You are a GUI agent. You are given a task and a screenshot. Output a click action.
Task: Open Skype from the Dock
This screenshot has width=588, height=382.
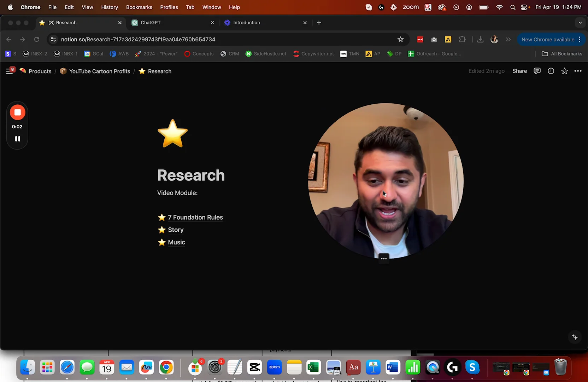pyautogui.click(x=472, y=367)
